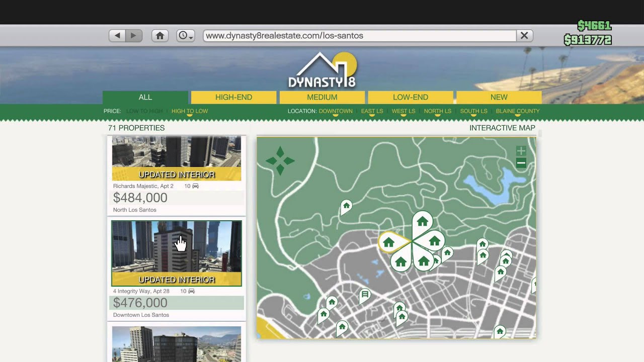Filter location by DOWNTOWN

click(x=336, y=111)
